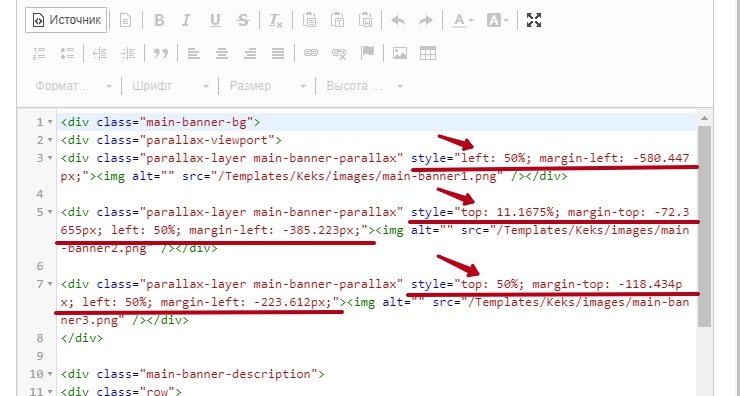Collapse code fold on line 1

point(50,122)
